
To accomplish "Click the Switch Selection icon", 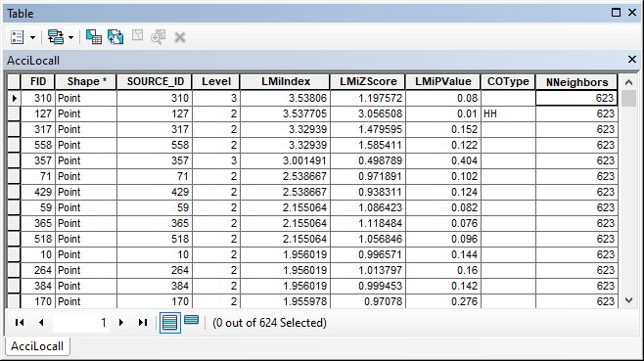I will 115,37.
